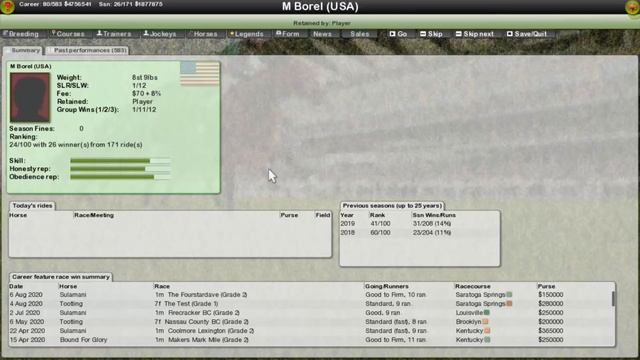The width and height of the screenshot is (640, 360).
Task: Open the Courses menu
Action: point(68,34)
